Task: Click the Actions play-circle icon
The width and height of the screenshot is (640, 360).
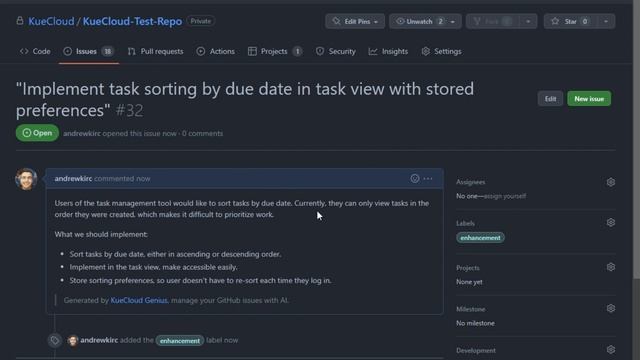Action: pos(201,51)
